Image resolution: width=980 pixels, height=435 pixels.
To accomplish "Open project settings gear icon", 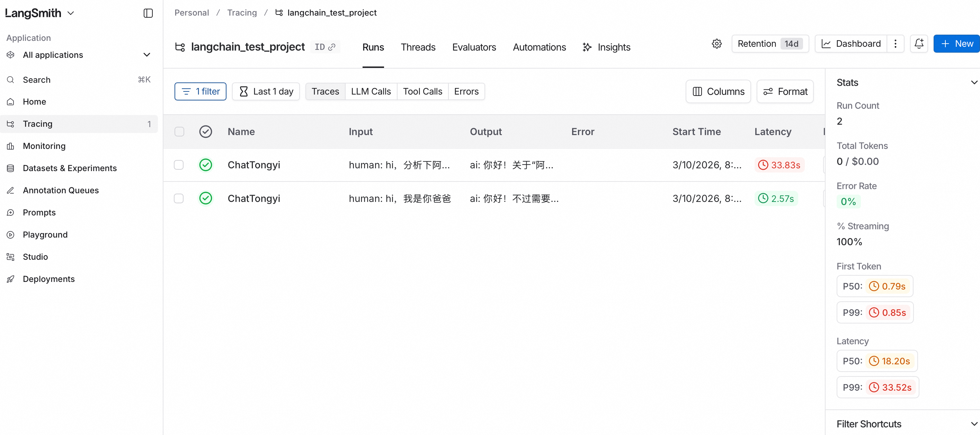I will tap(716, 44).
